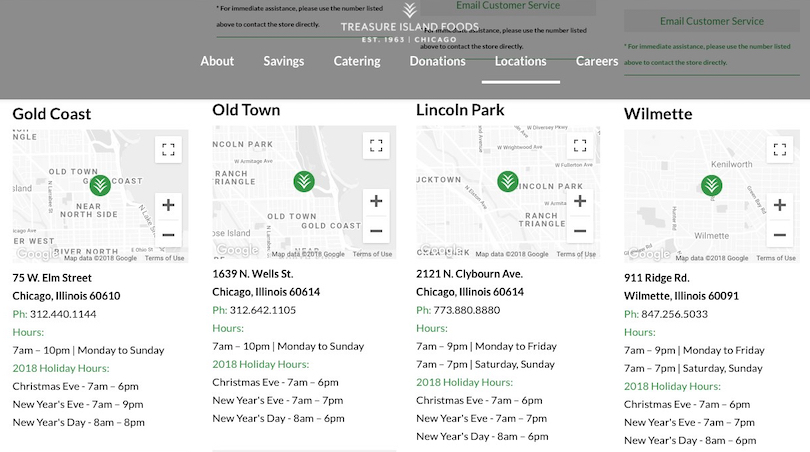Open fullscreen view on Gold Coast map
The image size is (810, 452).
tap(168, 150)
